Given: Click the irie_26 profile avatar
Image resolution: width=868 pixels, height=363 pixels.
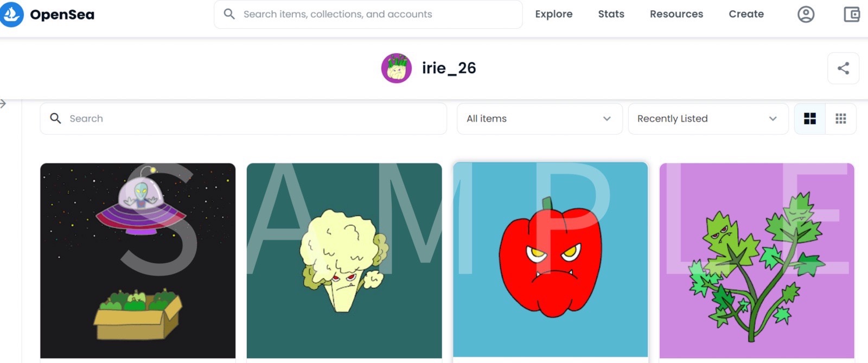Looking at the screenshot, I should (x=397, y=68).
